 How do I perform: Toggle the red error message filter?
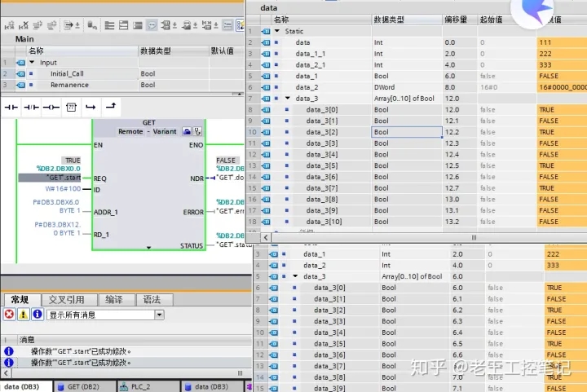(x=9, y=315)
